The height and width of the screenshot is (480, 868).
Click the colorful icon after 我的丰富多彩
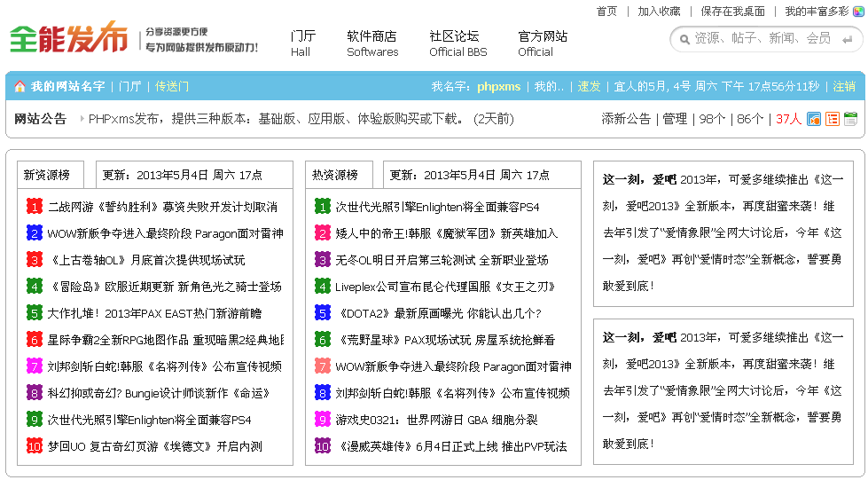click(858, 12)
